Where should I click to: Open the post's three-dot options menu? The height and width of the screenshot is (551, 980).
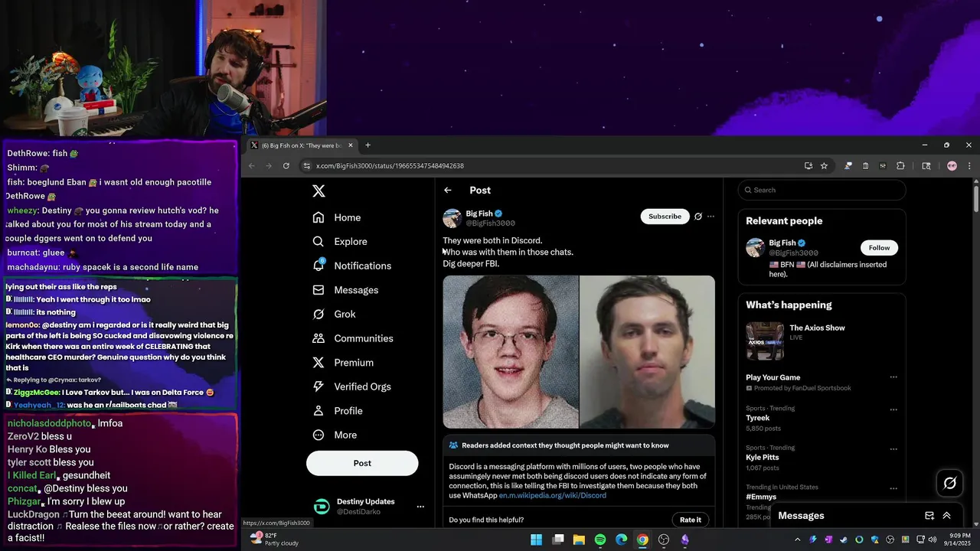point(711,217)
